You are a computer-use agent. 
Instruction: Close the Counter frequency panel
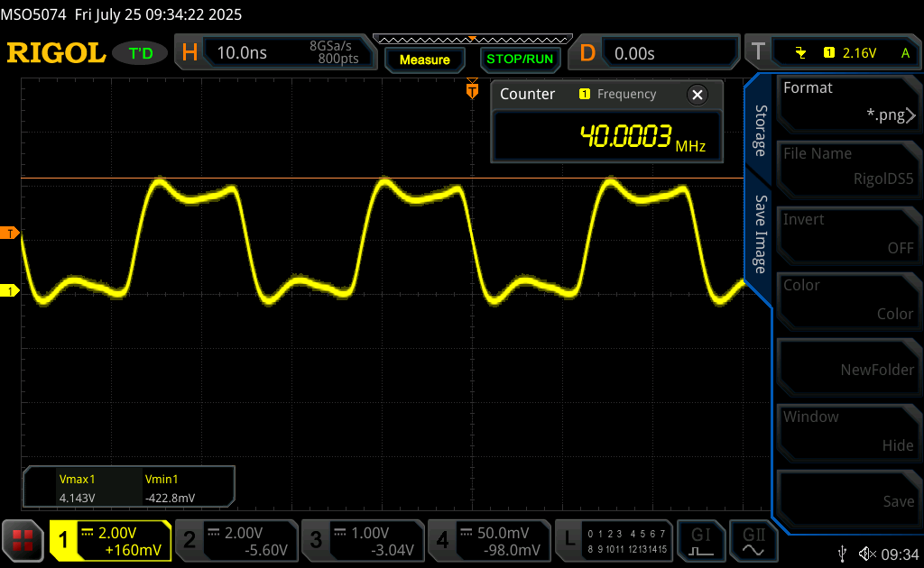[698, 95]
